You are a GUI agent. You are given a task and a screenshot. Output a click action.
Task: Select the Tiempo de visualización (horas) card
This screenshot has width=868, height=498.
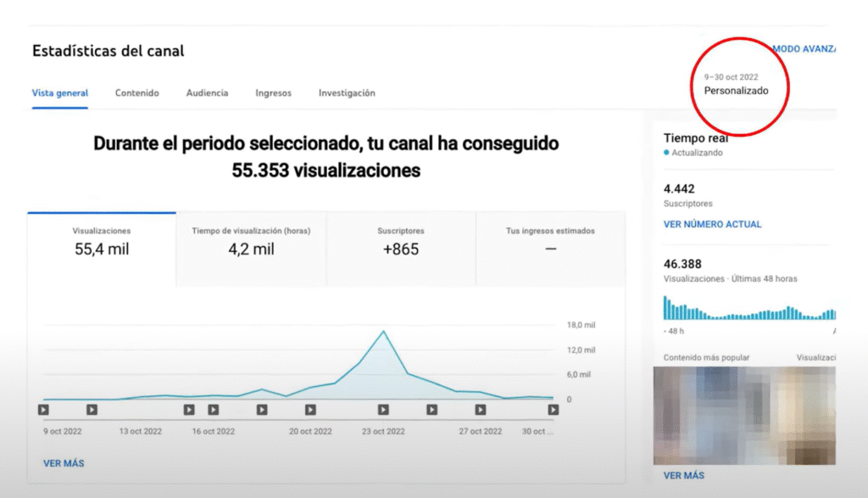click(x=251, y=249)
